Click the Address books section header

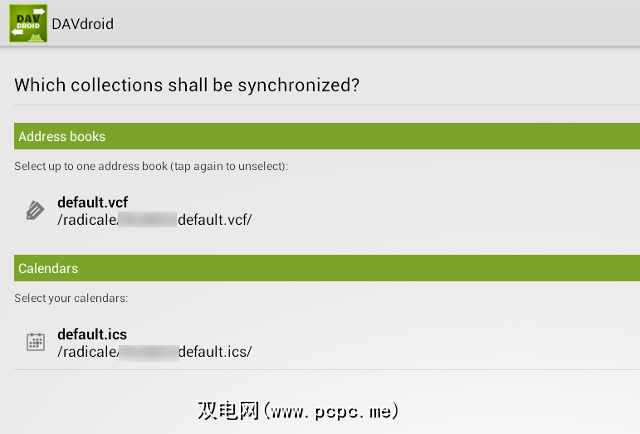62,136
